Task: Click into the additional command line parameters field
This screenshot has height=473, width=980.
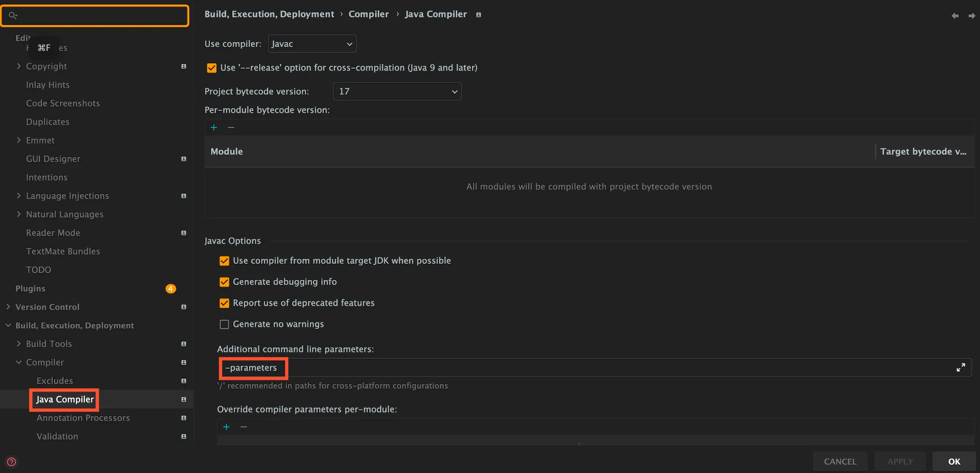Action: click(x=594, y=367)
